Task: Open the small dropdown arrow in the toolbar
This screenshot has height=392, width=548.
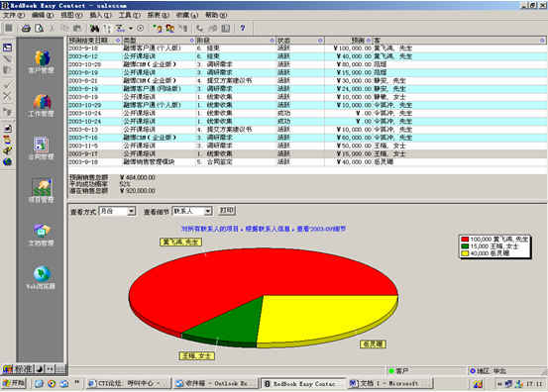Action: [131, 29]
